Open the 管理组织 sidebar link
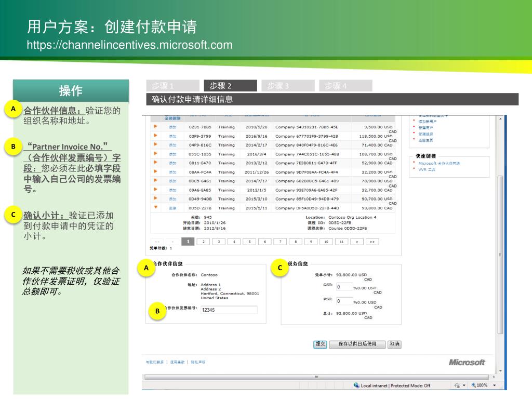The height and width of the screenshot is (399, 532). [425, 134]
